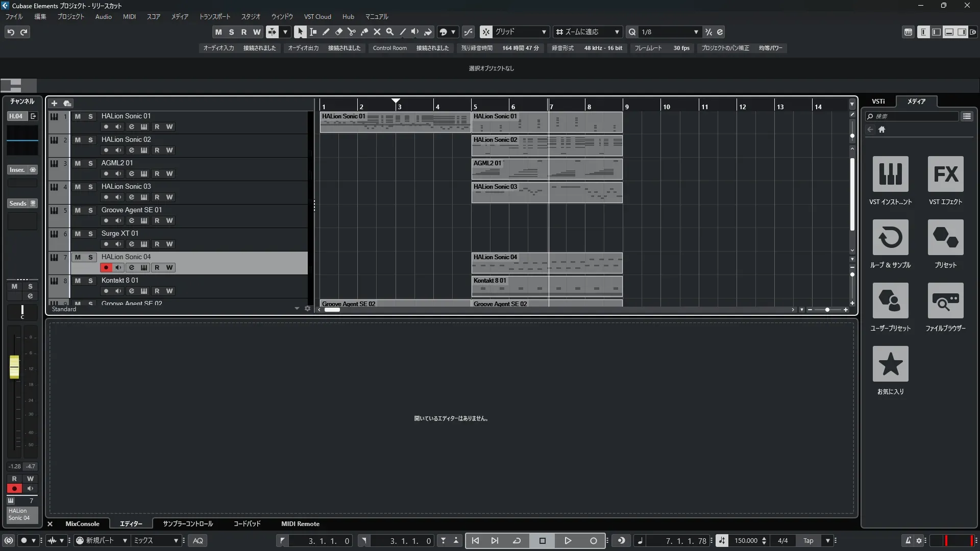Mute the AGML2 01 track

78,163
